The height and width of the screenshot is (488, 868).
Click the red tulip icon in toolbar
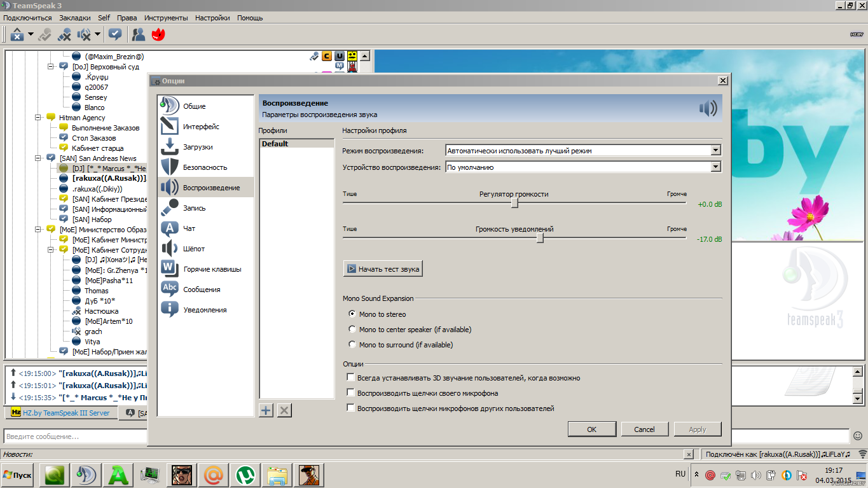[x=158, y=34]
